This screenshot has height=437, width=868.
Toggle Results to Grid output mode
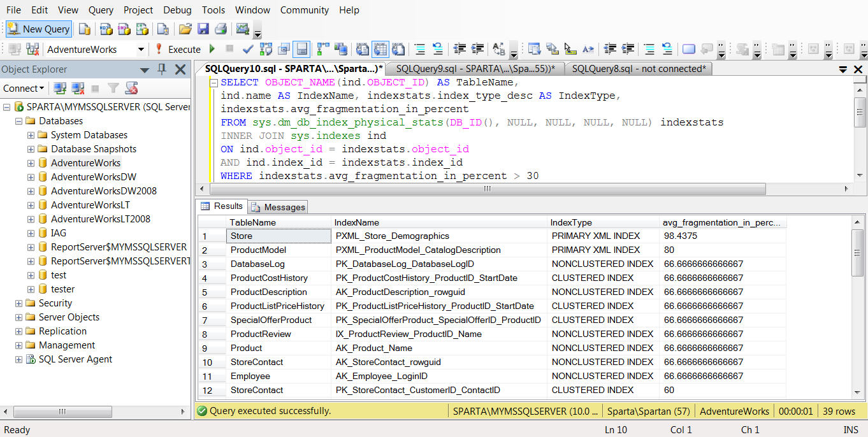click(380, 49)
